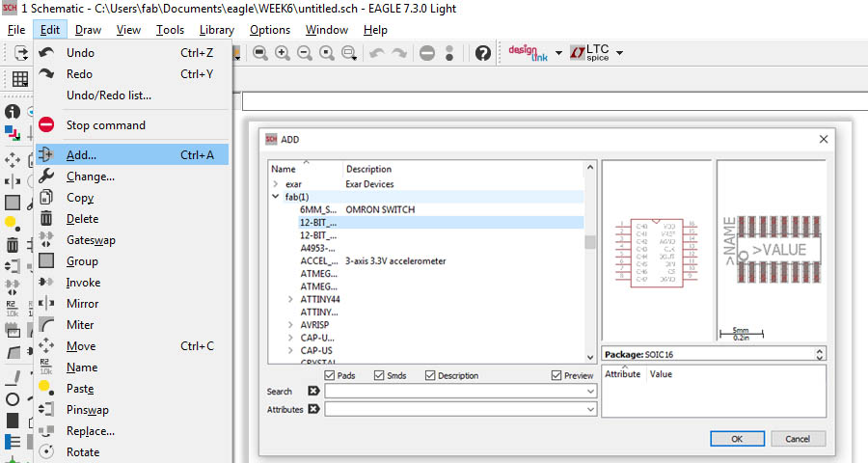Click the scroll up arrow of library list

[590, 167]
